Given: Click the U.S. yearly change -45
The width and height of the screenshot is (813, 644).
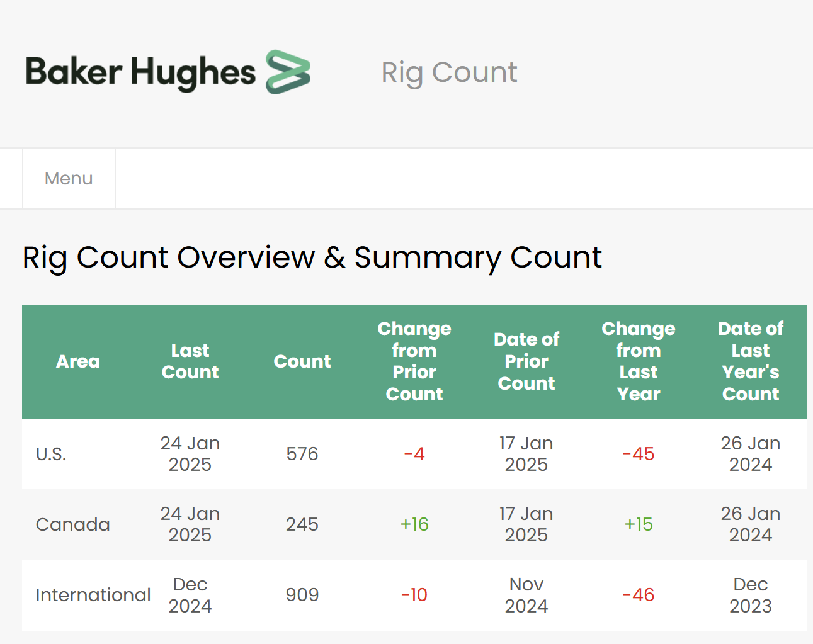Looking at the screenshot, I should point(639,454).
